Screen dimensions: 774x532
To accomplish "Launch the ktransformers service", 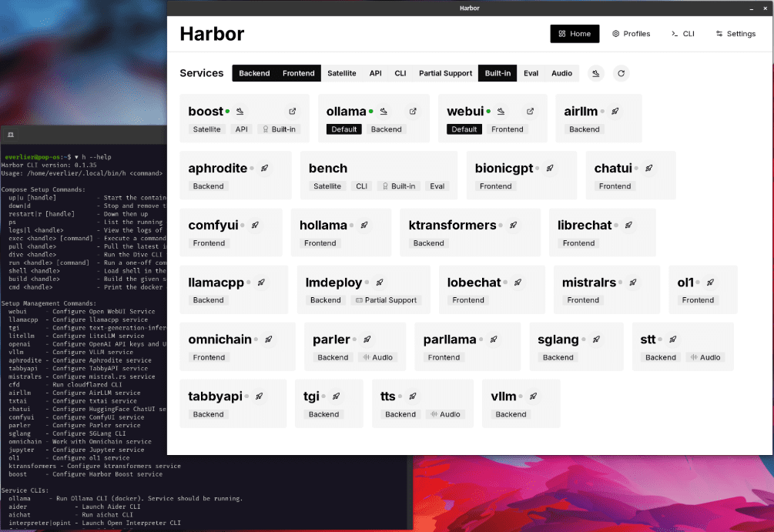I will pos(514,225).
